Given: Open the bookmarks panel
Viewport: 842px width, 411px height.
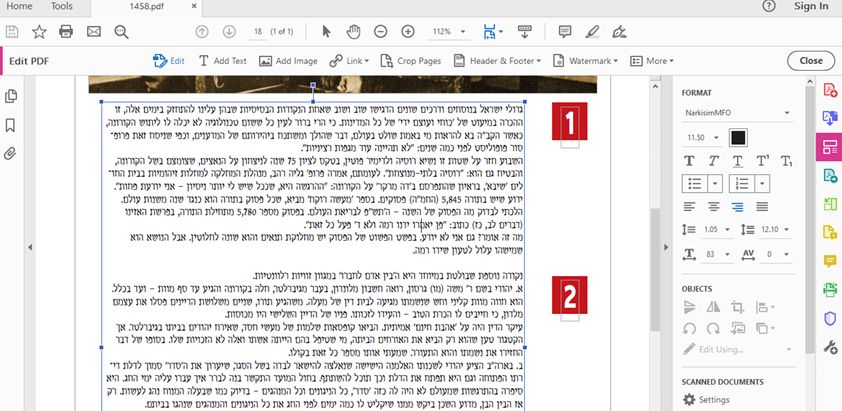Looking at the screenshot, I should (x=10, y=125).
